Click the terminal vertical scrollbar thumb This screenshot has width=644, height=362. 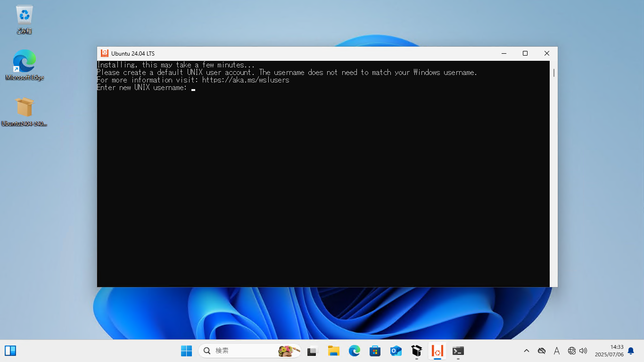pyautogui.click(x=553, y=73)
